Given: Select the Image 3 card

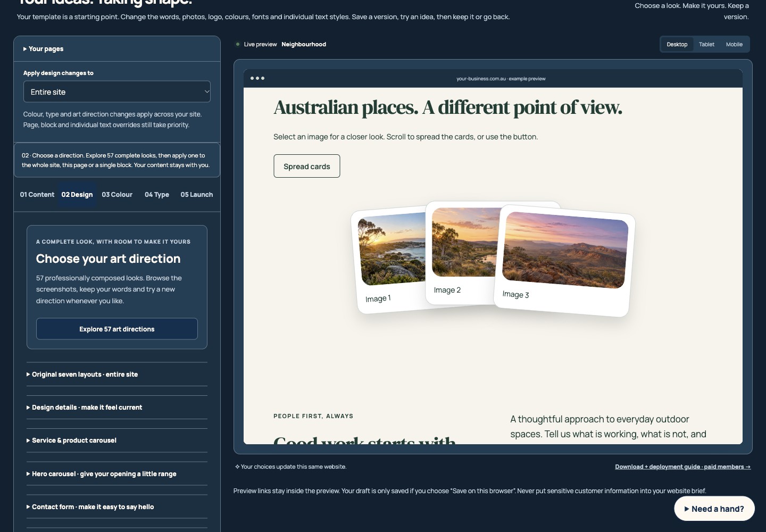Looking at the screenshot, I should pyautogui.click(x=564, y=261).
